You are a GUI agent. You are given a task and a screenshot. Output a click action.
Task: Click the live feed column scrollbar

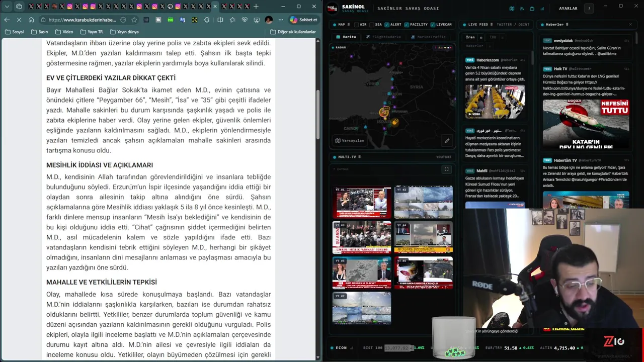pyautogui.click(x=532, y=58)
